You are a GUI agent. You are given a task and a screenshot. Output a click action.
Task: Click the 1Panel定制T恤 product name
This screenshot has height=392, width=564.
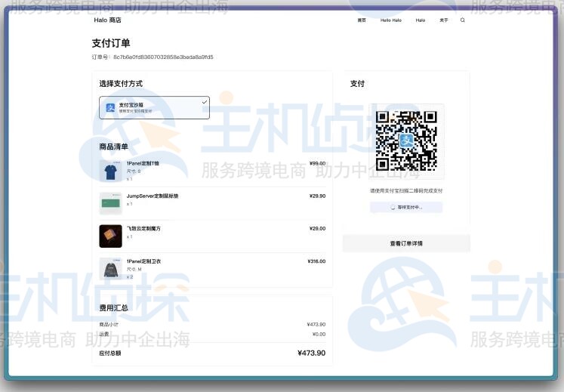pyautogui.click(x=143, y=163)
